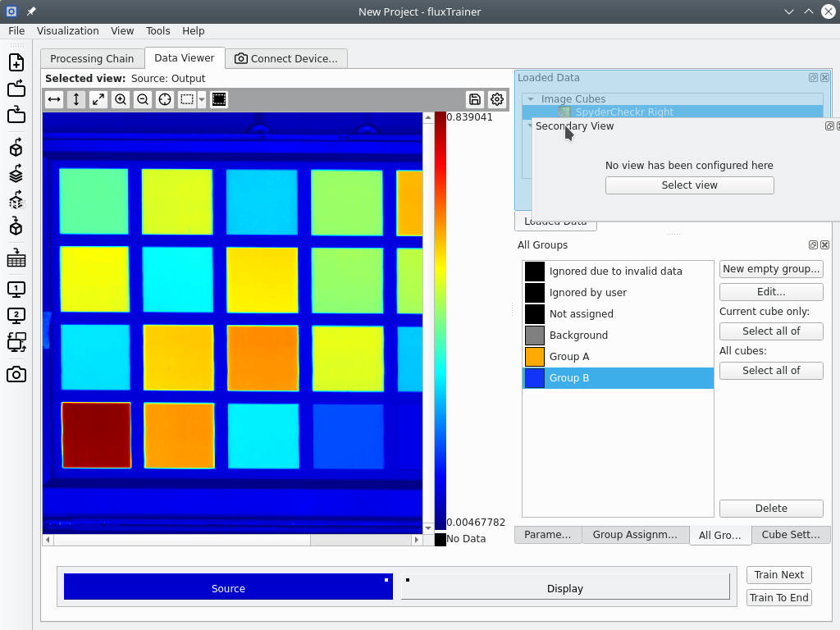Click the Background gray swatch
Viewport: 840px width, 630px height.
click(535, 336)
